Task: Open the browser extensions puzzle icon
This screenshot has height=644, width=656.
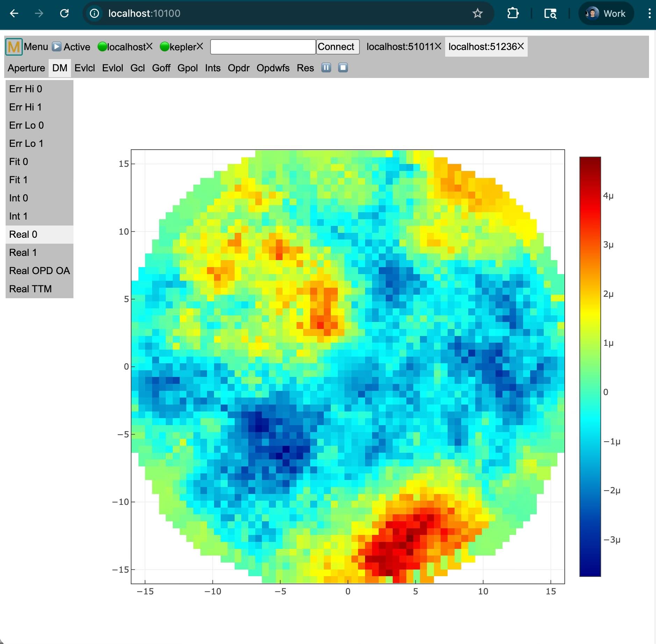Action: pyautogui.click(x=513, y=14)
